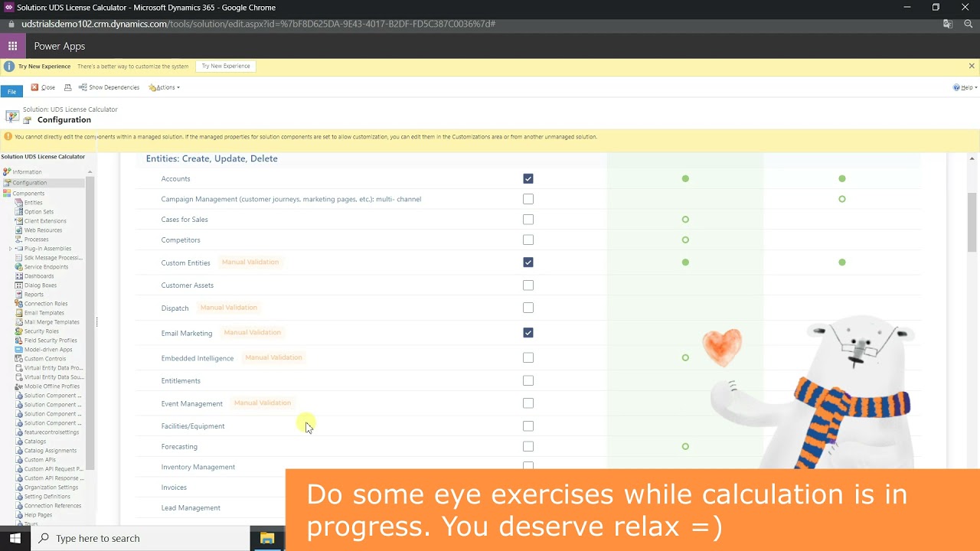This screenshot has height=551, width=980.
Task: Click the Web Resources globe icon
Action: click(19, 230)
